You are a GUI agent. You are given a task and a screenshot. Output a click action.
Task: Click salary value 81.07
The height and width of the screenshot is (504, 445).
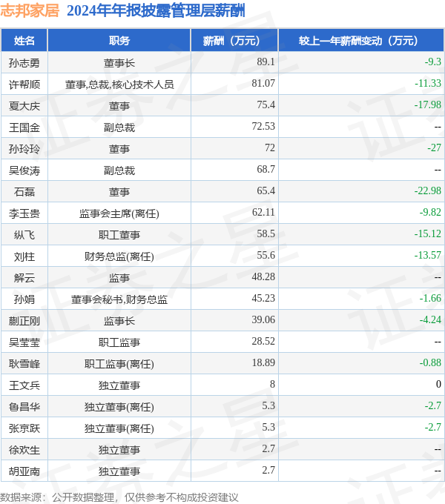pos(263,83)
